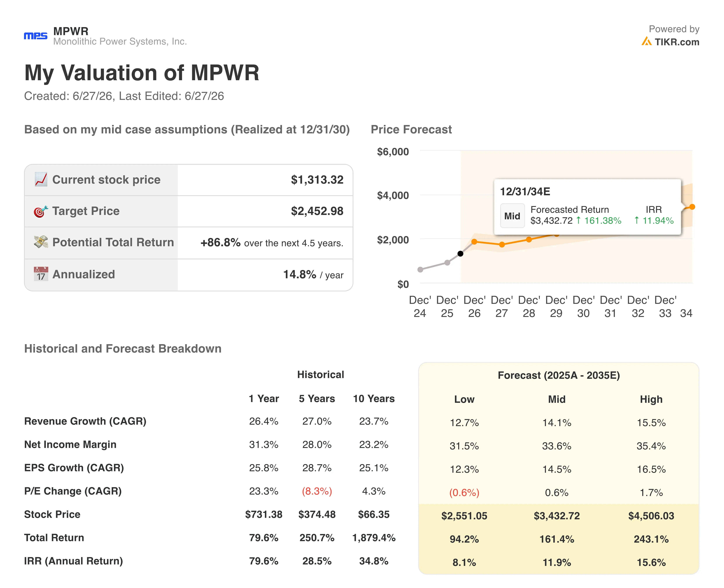Click Monolithic Power Systems, Inc. name
The height and width of the screenshot is (588, 724).
pyautogui.click(x=120, y=41)
